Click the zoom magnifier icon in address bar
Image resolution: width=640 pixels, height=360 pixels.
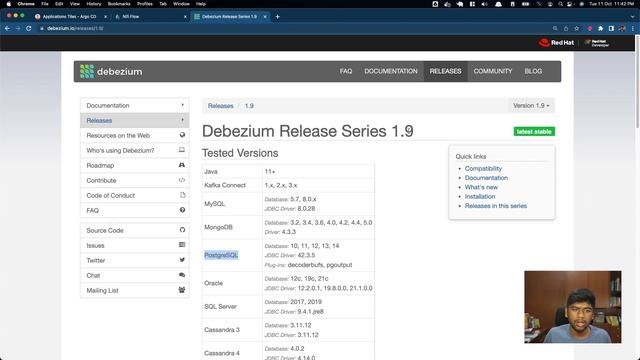555,28
